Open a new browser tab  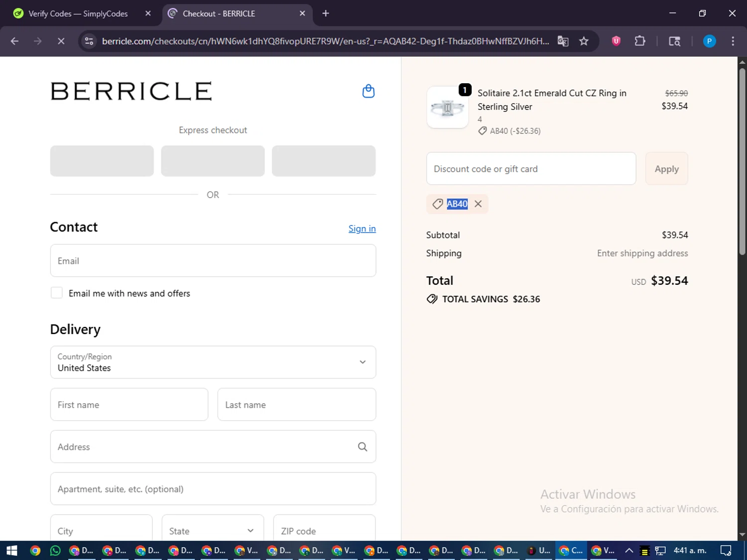point(326,13)
